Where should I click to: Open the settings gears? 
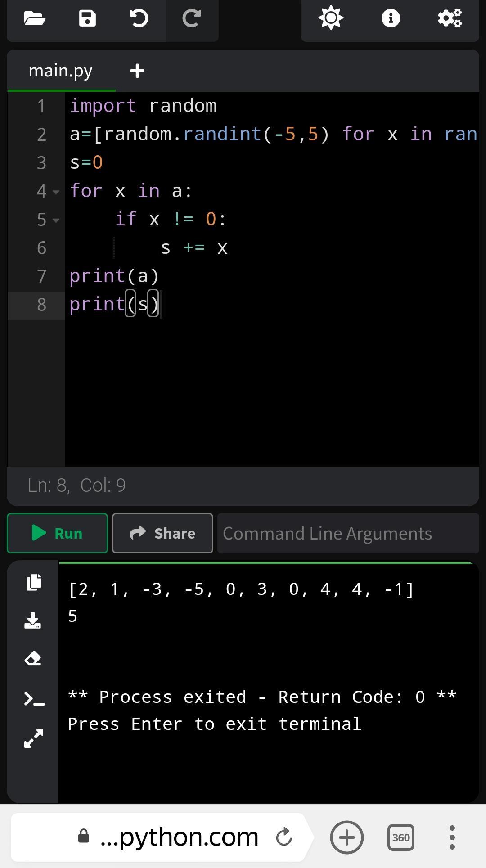(x=450, y=18)
